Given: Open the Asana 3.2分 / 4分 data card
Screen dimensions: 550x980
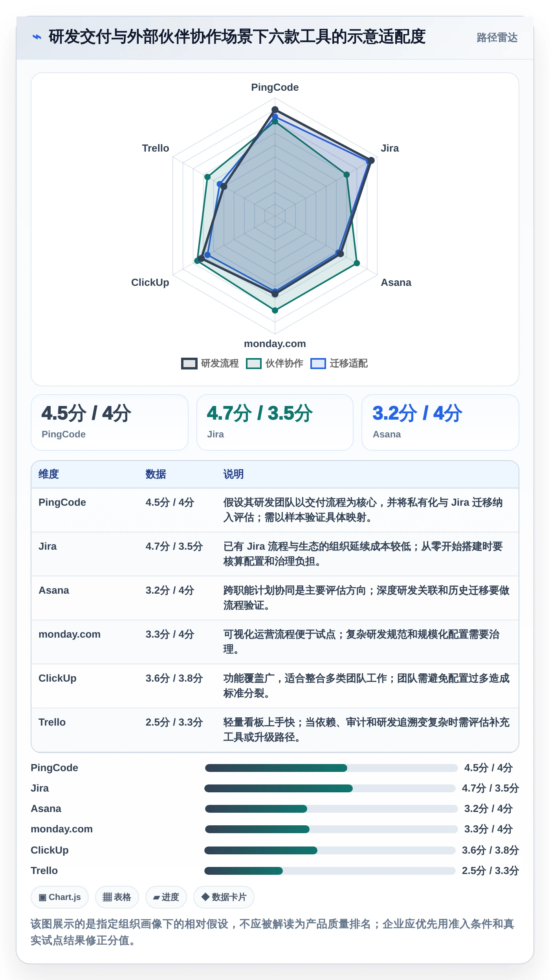Looking at the screenshot, I should 440,422.
